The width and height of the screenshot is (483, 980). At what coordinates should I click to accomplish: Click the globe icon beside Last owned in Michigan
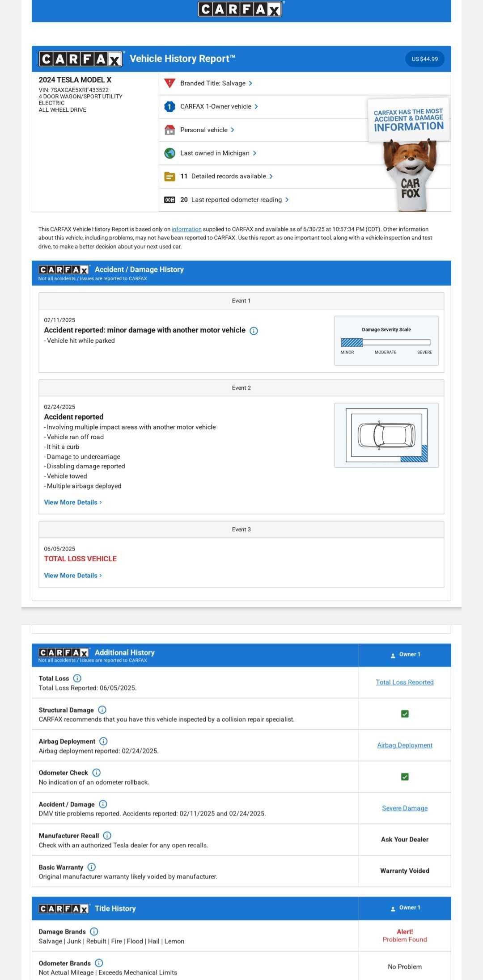169,153
